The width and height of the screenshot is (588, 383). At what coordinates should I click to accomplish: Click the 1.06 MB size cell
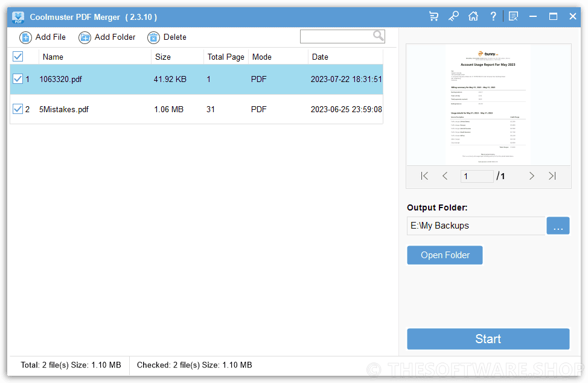click(x=169, y=109)
